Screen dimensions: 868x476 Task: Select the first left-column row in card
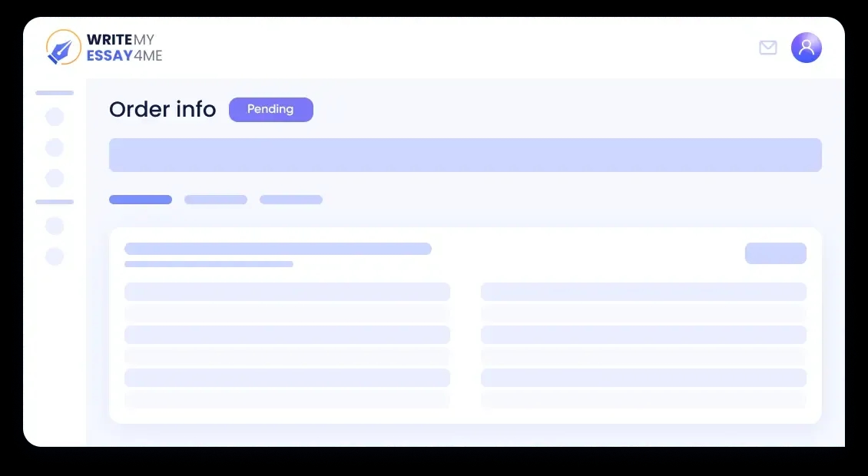coord(287,292)
